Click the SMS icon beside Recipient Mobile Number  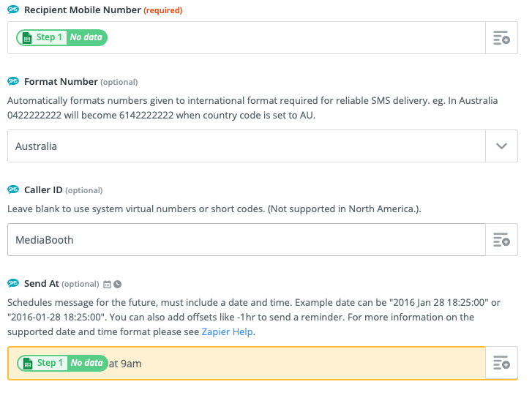pos(12,10)
